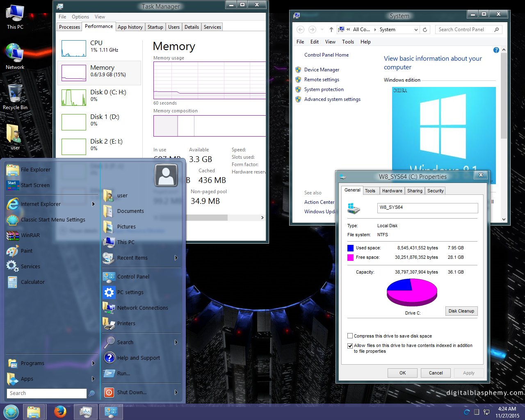Screen dimensions: 525x420
Task: Click OK in drive Properties dialog
Action: click(403, 373)
